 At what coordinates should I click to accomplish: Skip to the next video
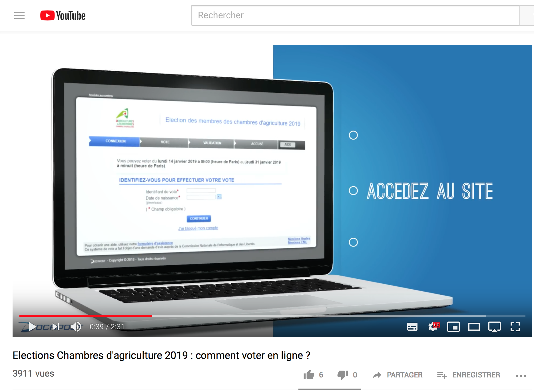pyautogui.click(x=56, y=327)
